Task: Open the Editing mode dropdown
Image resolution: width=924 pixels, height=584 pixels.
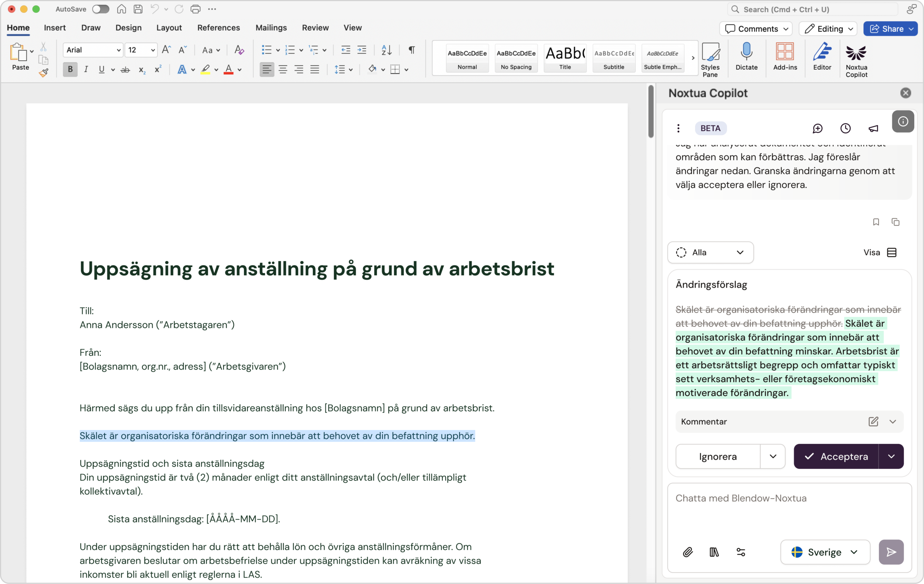Action: [828, 29]
